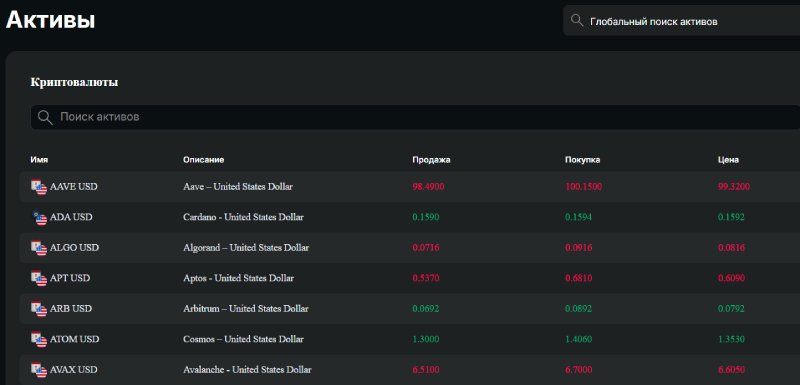Click the AVAX USD pair icon

(39, 370)
